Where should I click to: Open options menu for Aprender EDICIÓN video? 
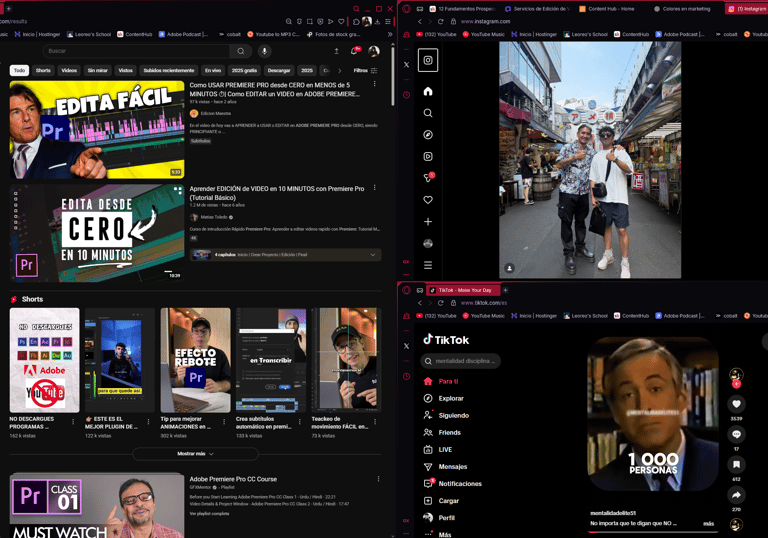click(x=375, y=188)
